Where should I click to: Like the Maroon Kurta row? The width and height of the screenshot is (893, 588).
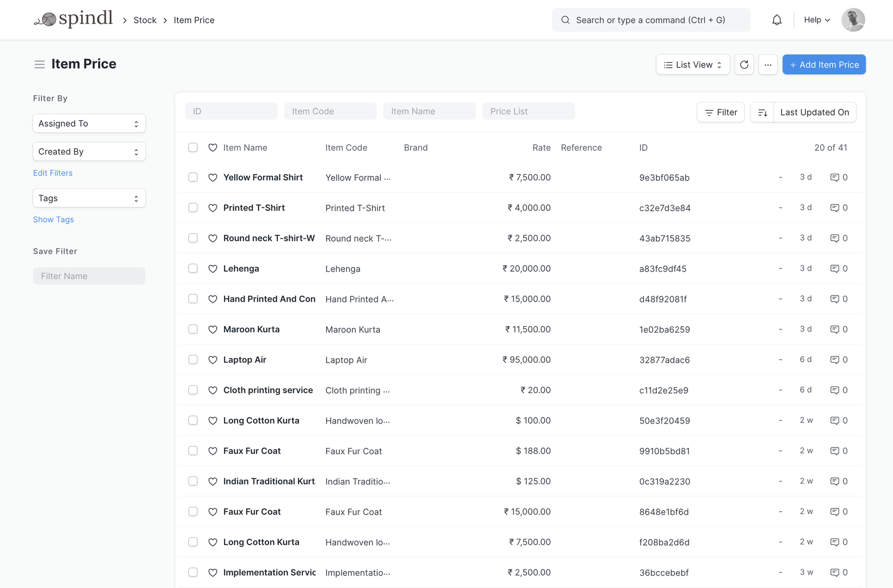point(213,329)
